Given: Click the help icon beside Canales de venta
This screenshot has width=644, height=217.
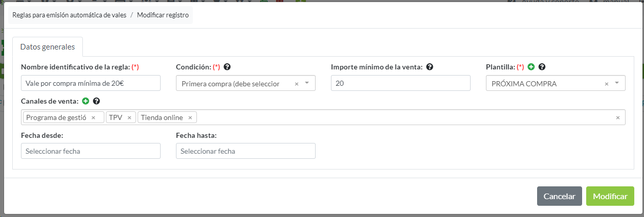Looking at the screenshot, I should (x=96, y=101).
